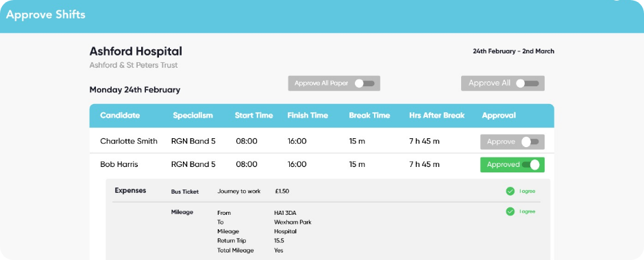Toggle the Approve All Paper switch
The height and width of the screenshot is (260, 644).
(x=364, y=83)
